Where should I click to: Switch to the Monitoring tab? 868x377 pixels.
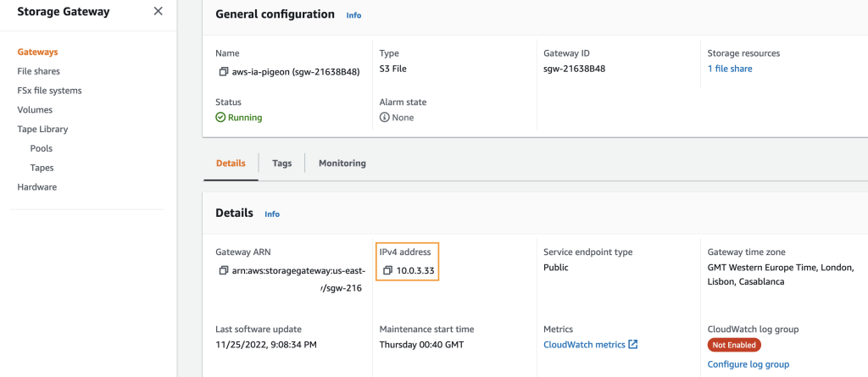[x=342, y=164]
